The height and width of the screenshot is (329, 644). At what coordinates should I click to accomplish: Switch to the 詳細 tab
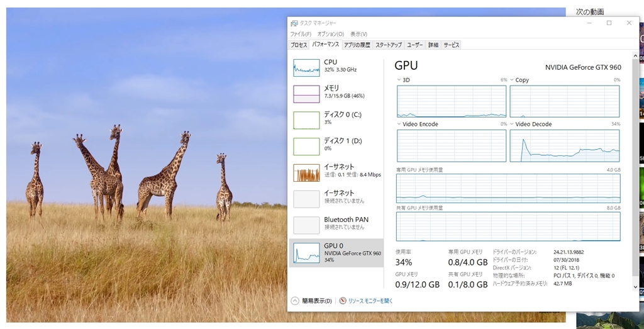pyautogui.click(x=433, y=45)
